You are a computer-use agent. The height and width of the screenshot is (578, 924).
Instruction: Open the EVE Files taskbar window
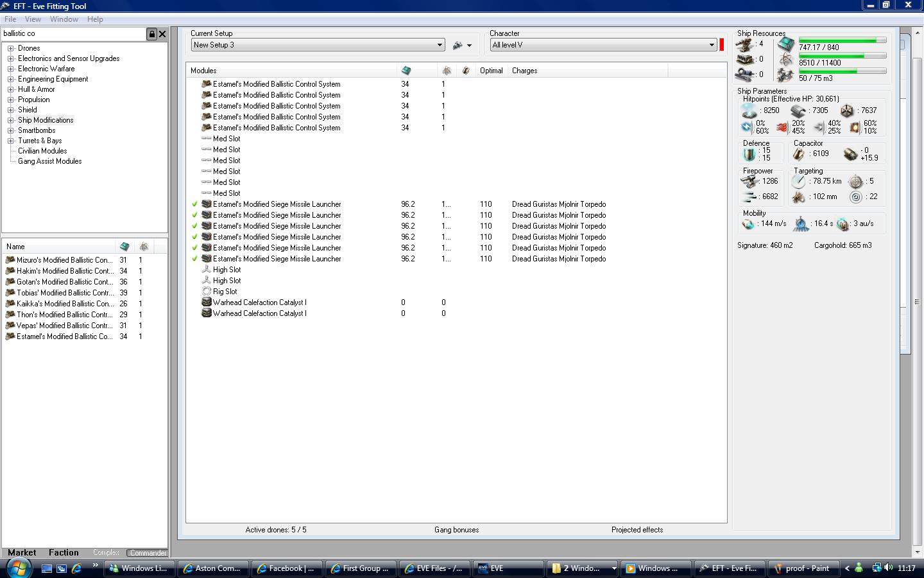pyautogui.click(x=434, y=568)
